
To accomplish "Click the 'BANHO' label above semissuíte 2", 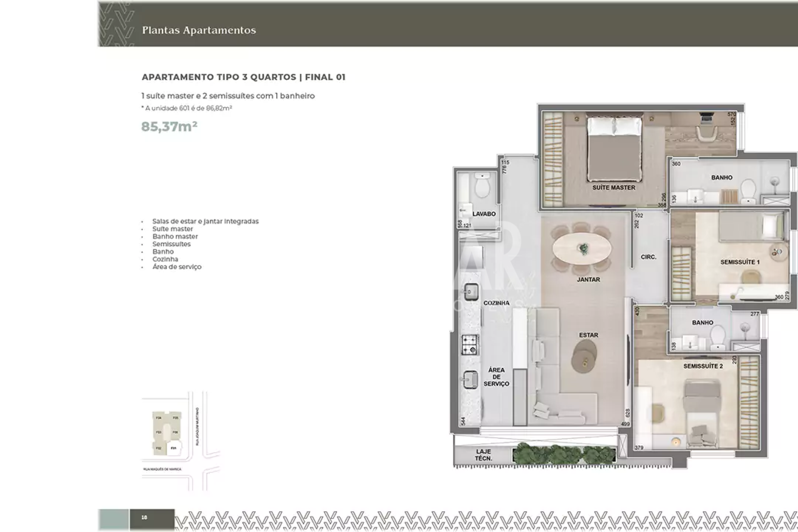I will click(702, 323).
